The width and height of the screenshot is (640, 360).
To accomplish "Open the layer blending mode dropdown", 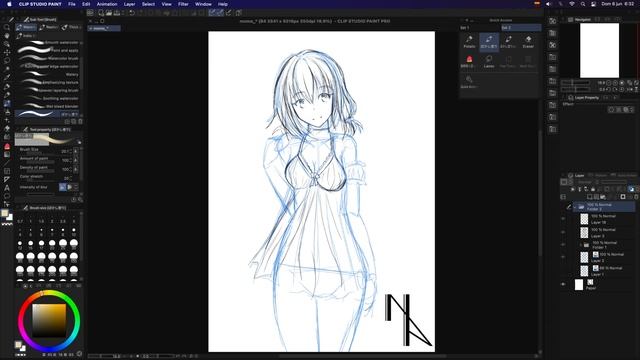I will [x=584, y=182].
